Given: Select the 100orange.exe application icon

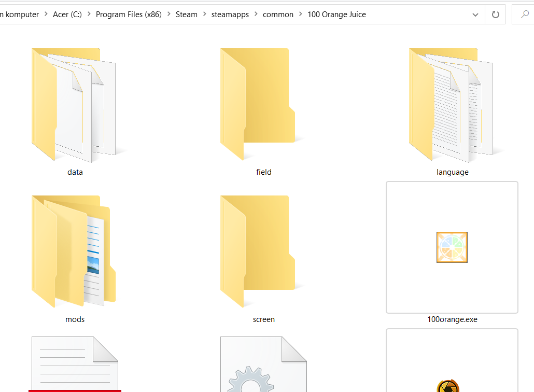Looking at the screenshot, I should coord(452,247).
